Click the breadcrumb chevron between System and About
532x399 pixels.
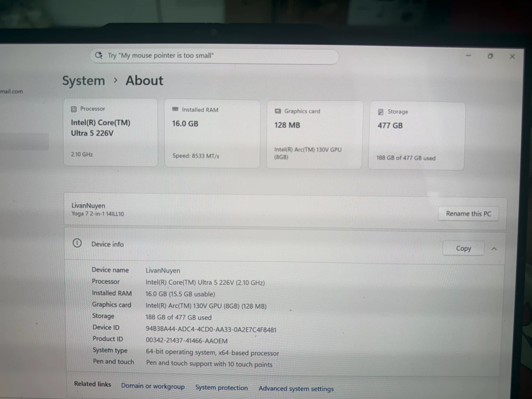click(116, 80)
